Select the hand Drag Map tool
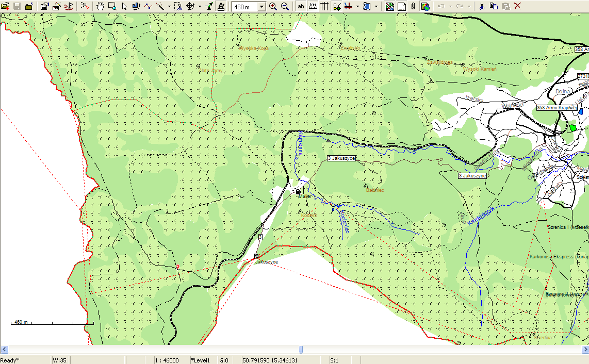The height and width of the screenshot is (364, 589). 100,6
